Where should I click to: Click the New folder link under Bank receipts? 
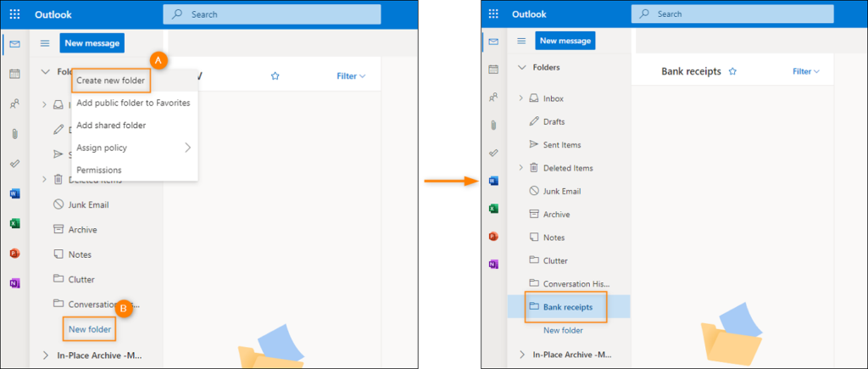pos(563,330)
